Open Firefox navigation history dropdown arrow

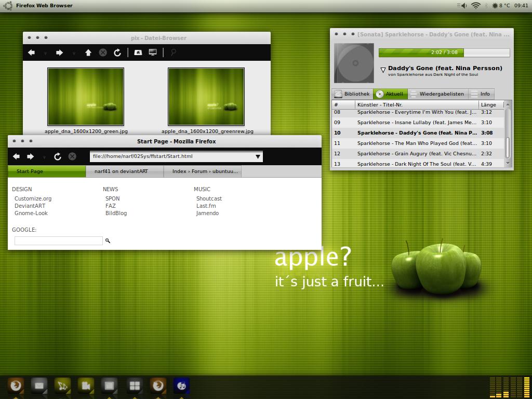pos(44,157)
